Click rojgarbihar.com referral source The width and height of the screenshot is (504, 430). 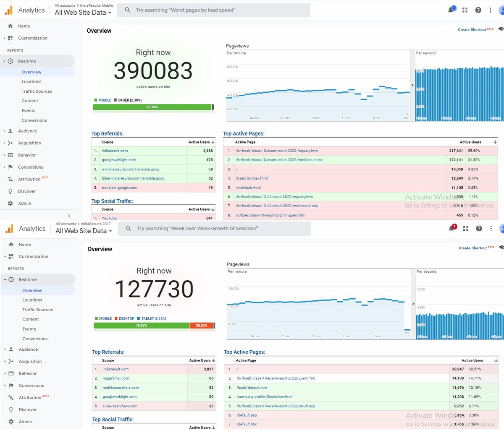116,378
